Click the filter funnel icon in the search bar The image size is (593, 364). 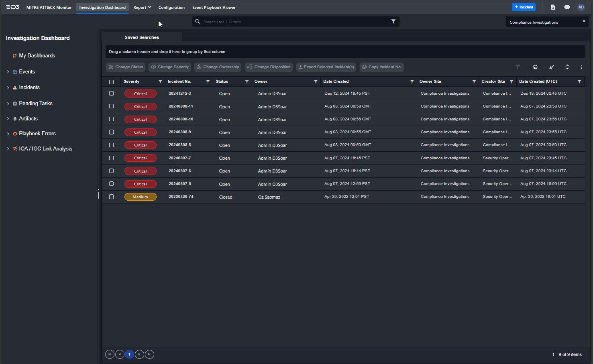coord(393,22)
